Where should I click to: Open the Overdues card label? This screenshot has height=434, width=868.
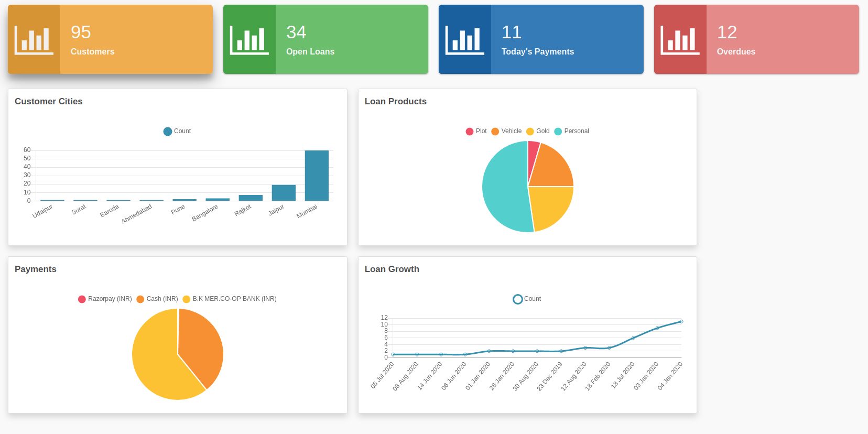coord(736,51)
